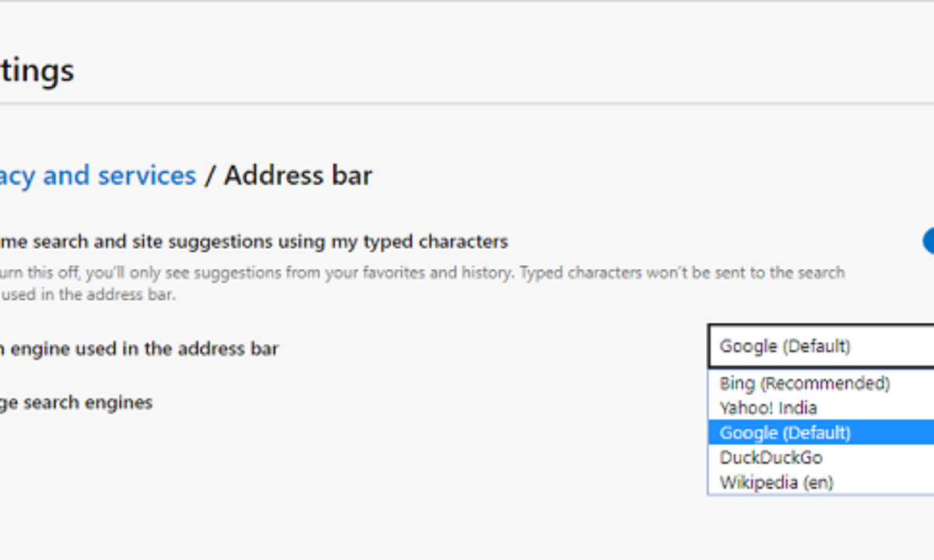This screenshot has height=560, width=934.
Task: Choose Yahoo! India as search engine
Action: (x=821, y=408)
